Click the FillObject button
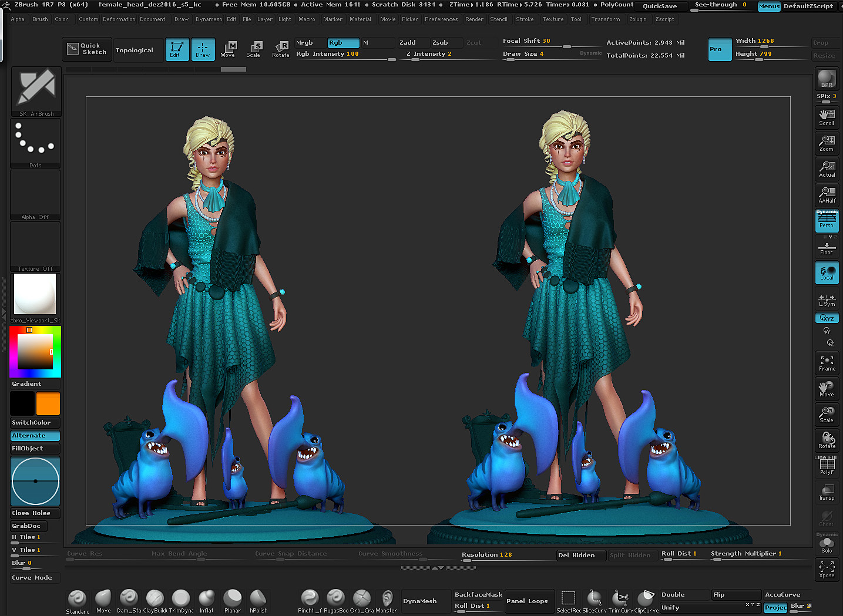843x616 pixels. pyautogui.click(x=35, y=448)
